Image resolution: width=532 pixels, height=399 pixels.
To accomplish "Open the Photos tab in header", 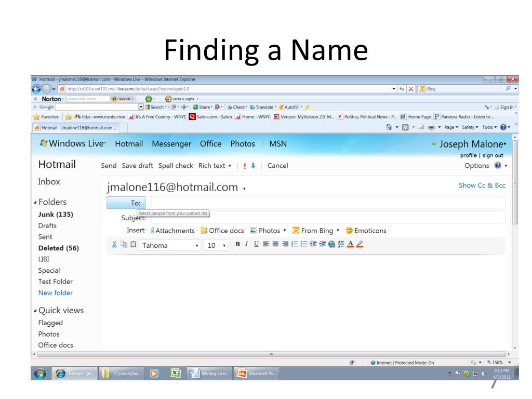I will (243, 144).
